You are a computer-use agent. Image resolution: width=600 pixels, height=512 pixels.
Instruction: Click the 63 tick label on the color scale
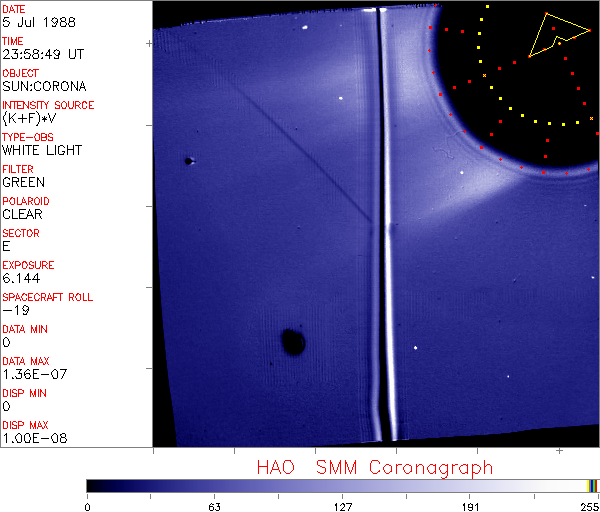[x=214, y=507]
